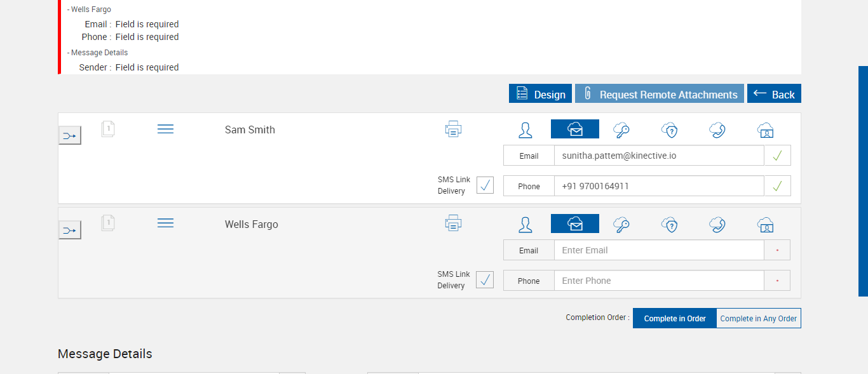
Task: Open the hamburger menu in Sam Smith's row
Action: (165, 130)
